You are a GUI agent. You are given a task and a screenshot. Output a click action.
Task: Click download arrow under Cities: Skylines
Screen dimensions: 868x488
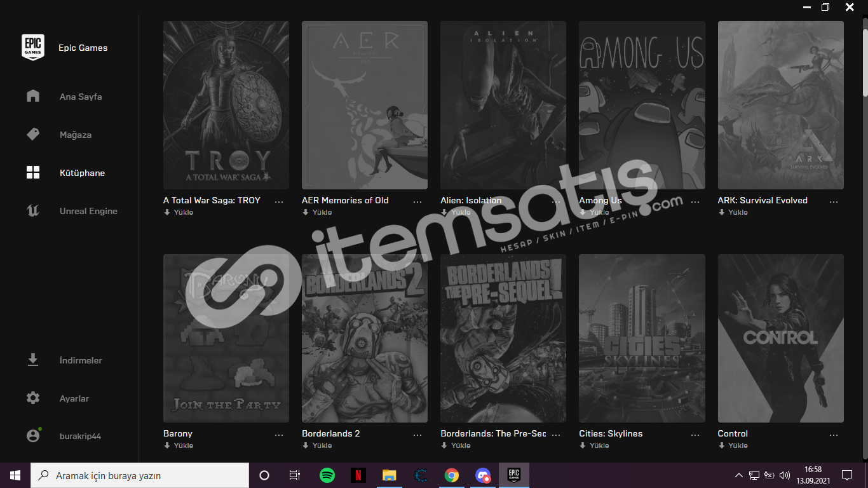(582, 445)
